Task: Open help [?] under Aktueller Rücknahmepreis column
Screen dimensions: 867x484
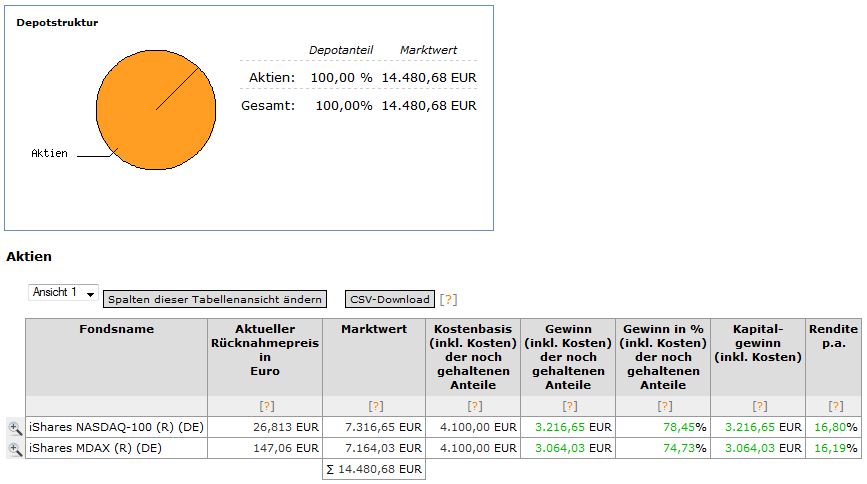Action: click(x=266, y=406)
